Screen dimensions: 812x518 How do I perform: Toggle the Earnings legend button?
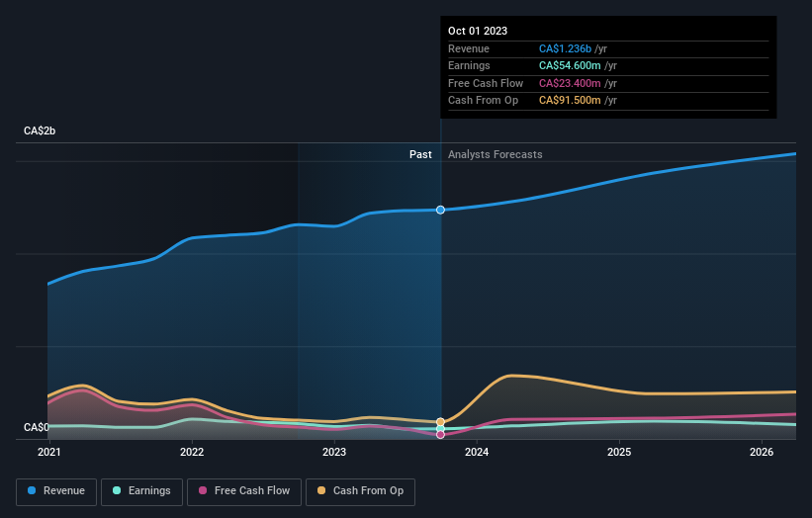[x=141, y=491]
